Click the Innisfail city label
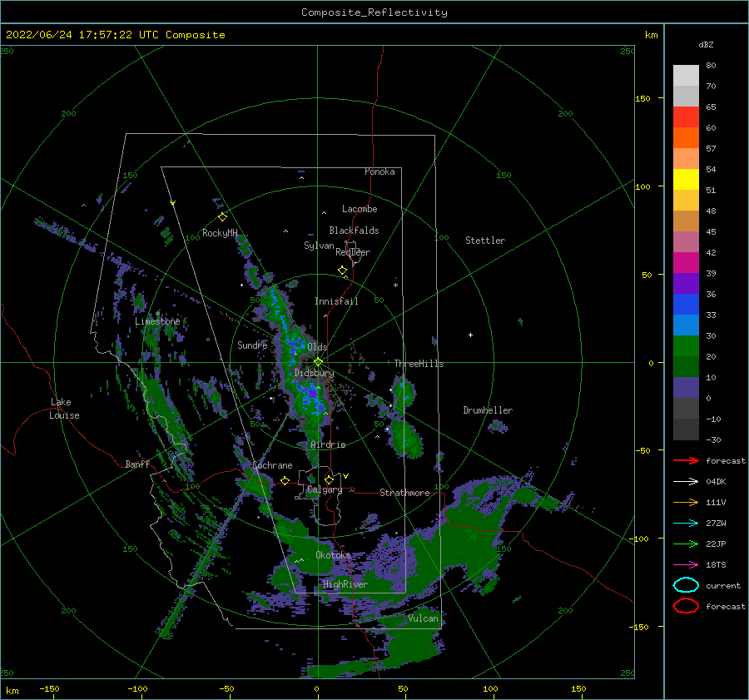 click(336, 301)
